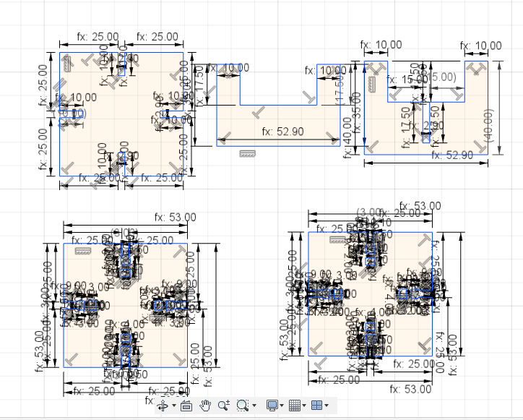Activate the Zoom Window magnifier tool

coord(243,406)
